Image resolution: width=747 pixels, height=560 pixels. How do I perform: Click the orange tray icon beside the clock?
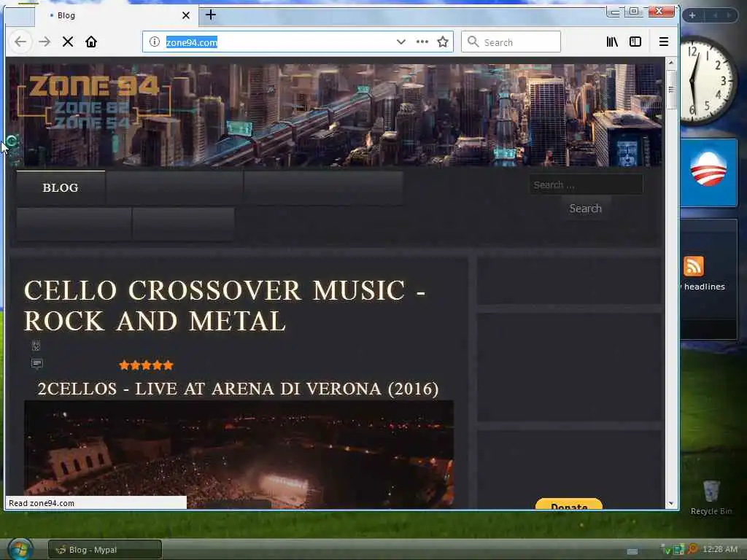pos(692,550)
